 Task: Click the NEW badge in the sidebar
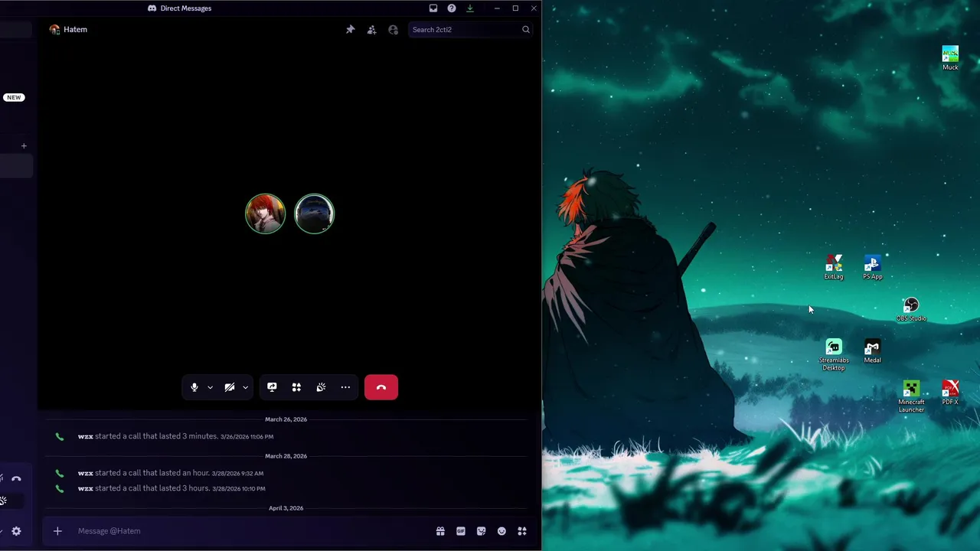(x=14, y=97)
